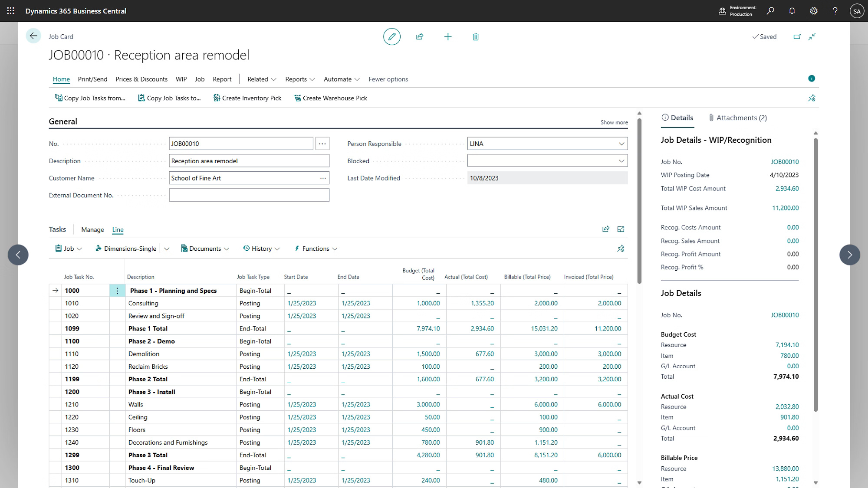Delete the job card using the trash icon

[476, 36]
